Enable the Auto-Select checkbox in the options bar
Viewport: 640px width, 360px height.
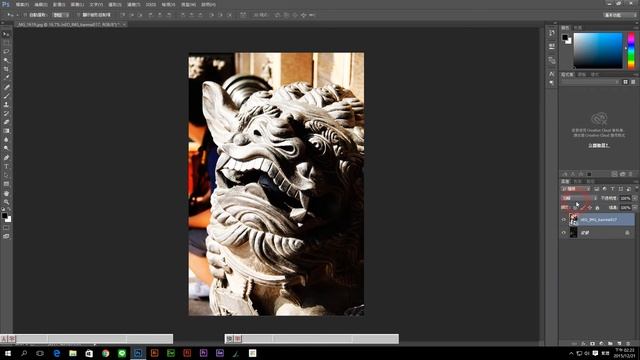(25, 15)
